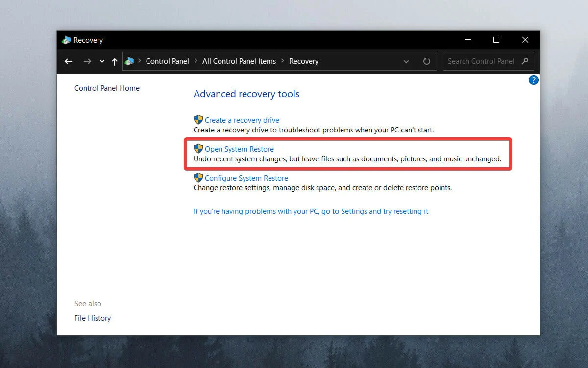The image size is (588, 368).
Task: Click the Advanced recovery tools heading
Action: 246,94
